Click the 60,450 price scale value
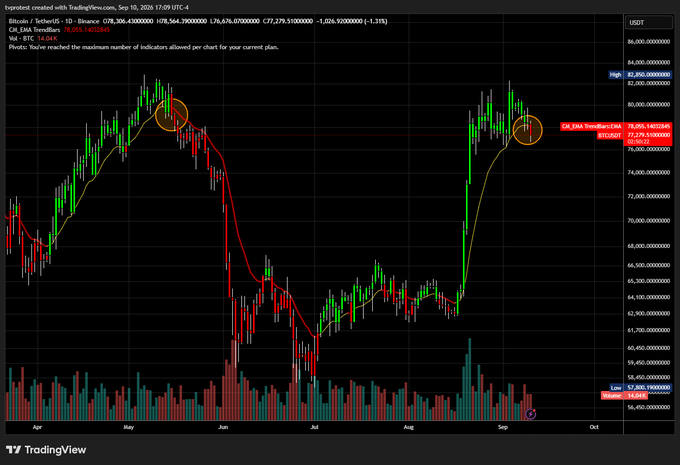Image resolution: width=680 pixels, height=465 pixels. point(649,347)
